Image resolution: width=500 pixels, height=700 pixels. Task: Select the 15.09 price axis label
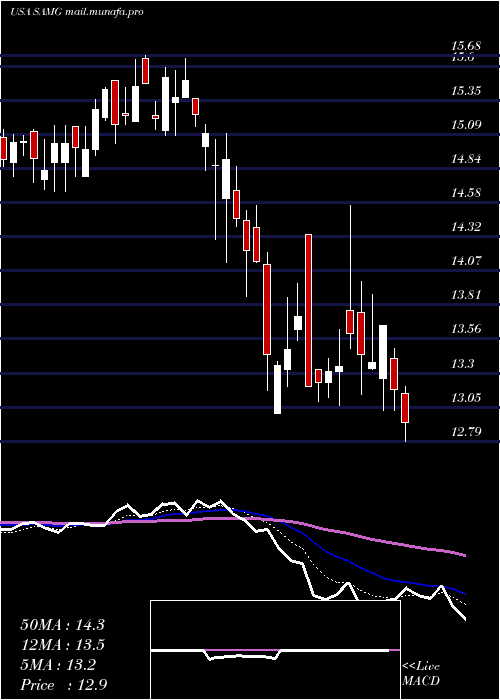point(466,125)
